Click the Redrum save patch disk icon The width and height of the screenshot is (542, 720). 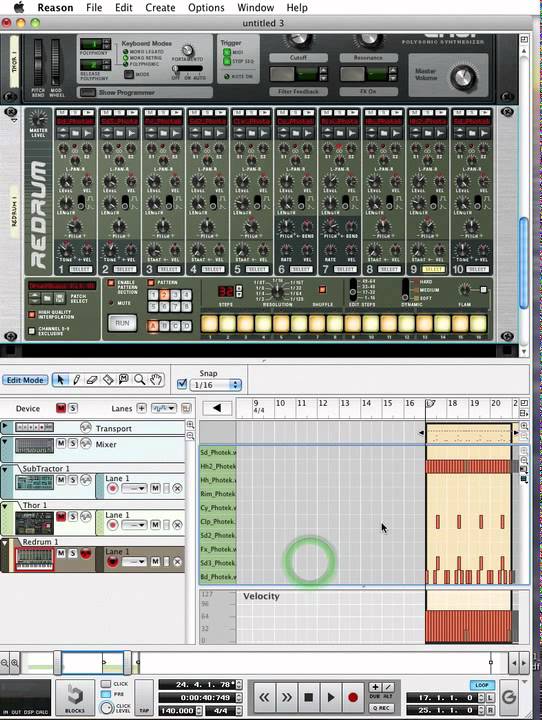click(x=59, y=298)
